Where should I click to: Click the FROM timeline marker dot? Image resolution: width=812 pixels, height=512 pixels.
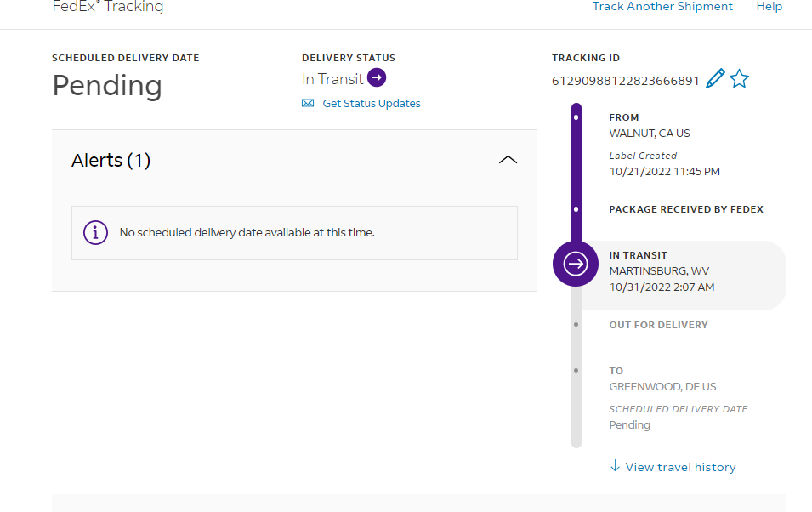click(x=576, y=117)
